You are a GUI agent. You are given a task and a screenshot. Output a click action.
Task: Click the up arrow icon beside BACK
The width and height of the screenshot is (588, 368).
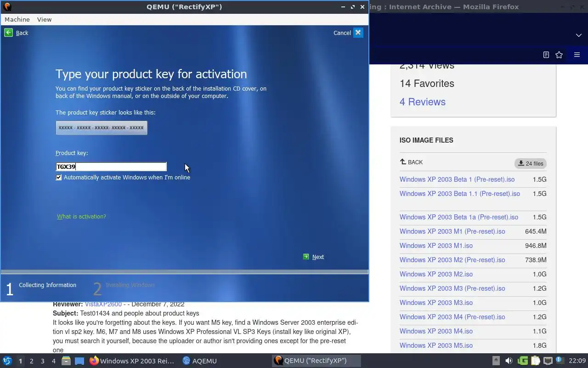pyautogui.click(x=403, y=162)
